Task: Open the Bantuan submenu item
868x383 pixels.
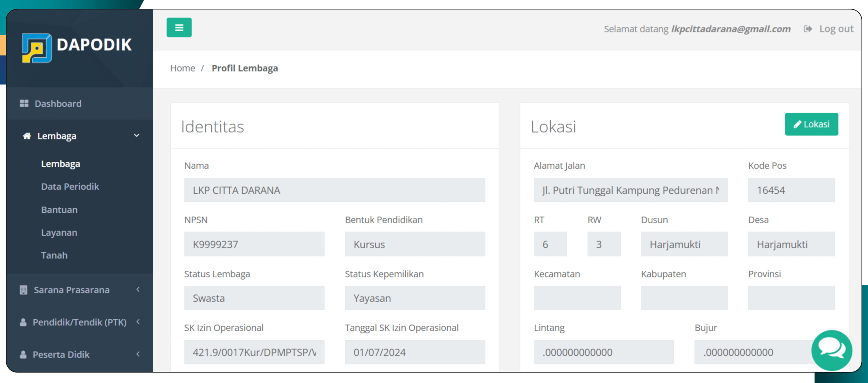Action: pos(59,210)
